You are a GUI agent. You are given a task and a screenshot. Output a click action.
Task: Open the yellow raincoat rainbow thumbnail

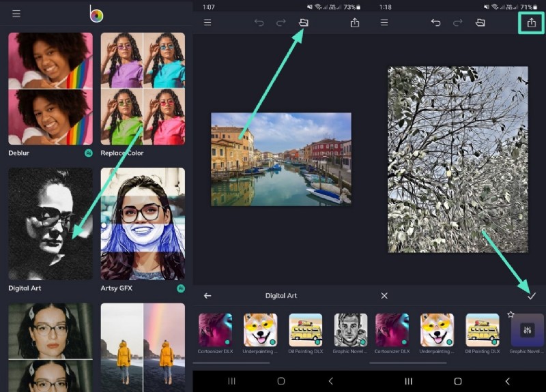[x=143, y=347]
